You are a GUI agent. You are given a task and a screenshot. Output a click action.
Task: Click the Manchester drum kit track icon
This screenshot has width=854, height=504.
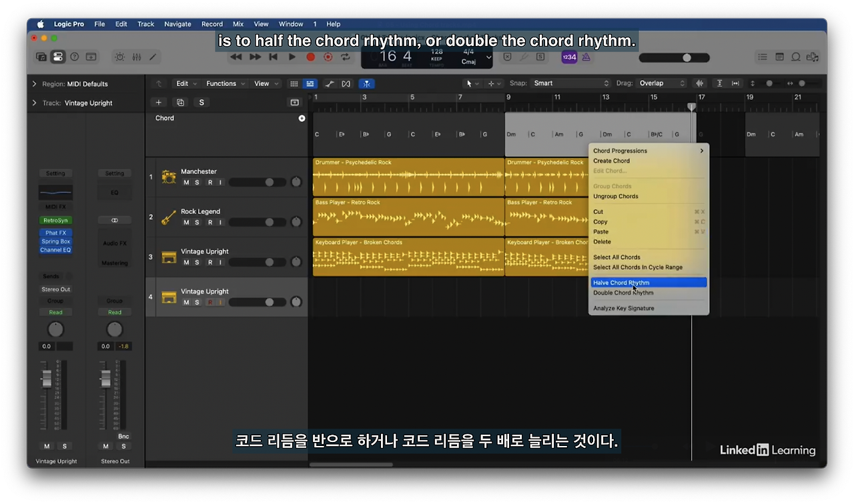pyautogui.click(x=169, y=177)
